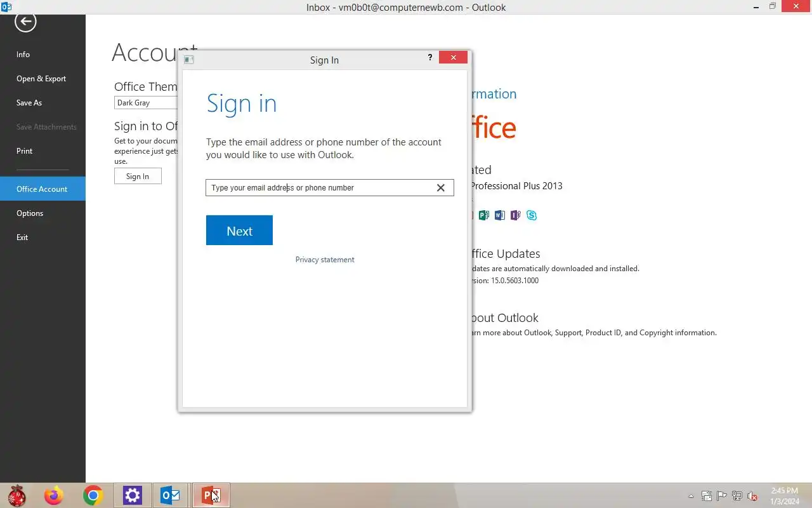
Task: Open the Open & Export tab
Action: (x=43, y=79)
